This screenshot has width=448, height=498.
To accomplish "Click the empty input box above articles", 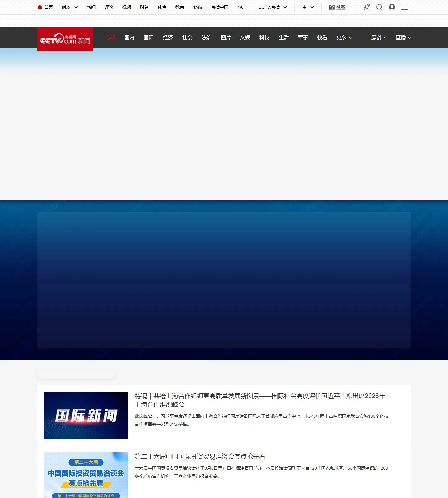I will point(76,374).
